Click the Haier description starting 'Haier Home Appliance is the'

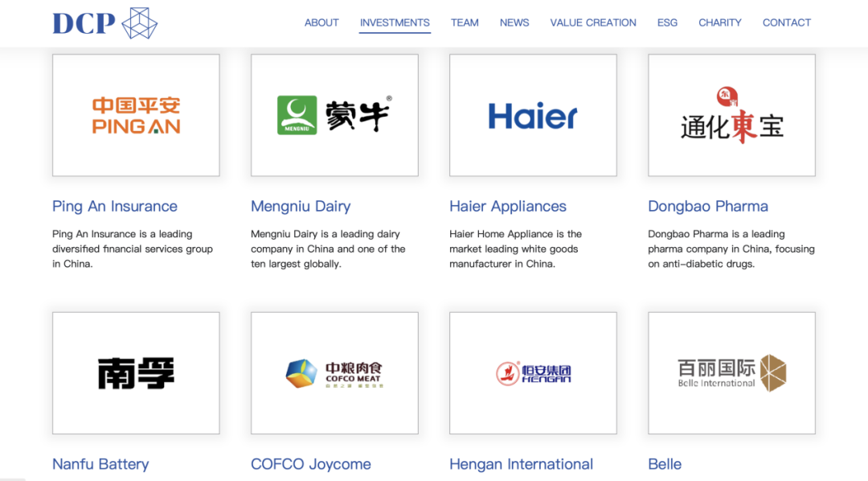[x=515, y=249]
